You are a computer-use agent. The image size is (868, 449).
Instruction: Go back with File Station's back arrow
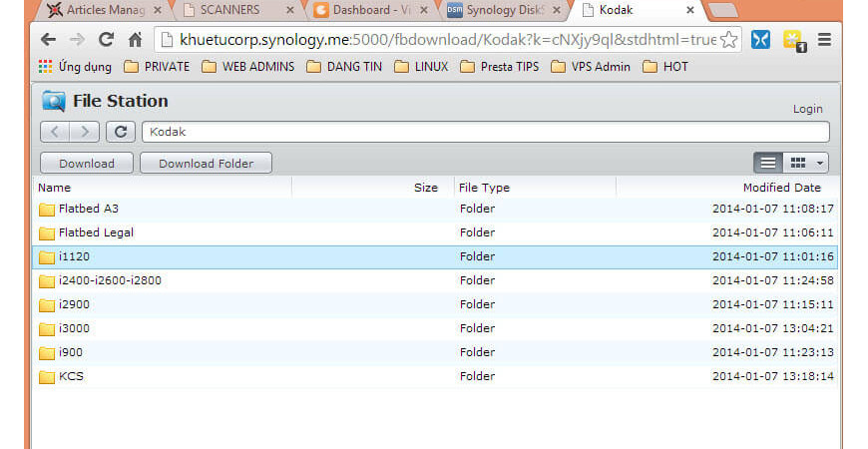click(x=55, y=132)
